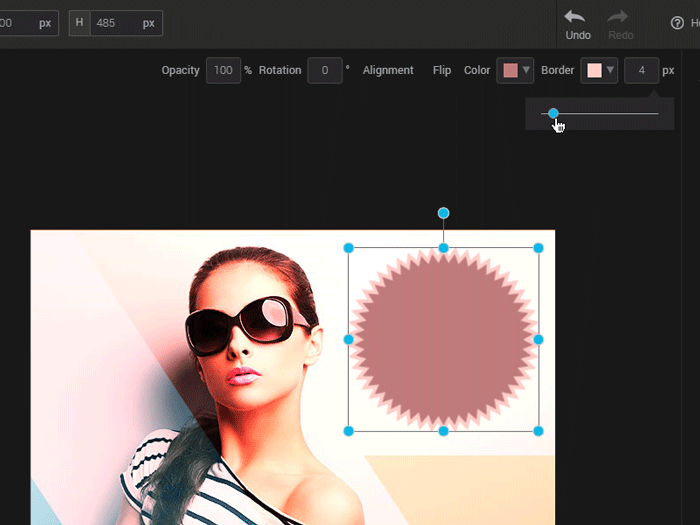Screen dimensions: 700x525
Task: Open the shape Color dropdown
Action: [515, 71]
